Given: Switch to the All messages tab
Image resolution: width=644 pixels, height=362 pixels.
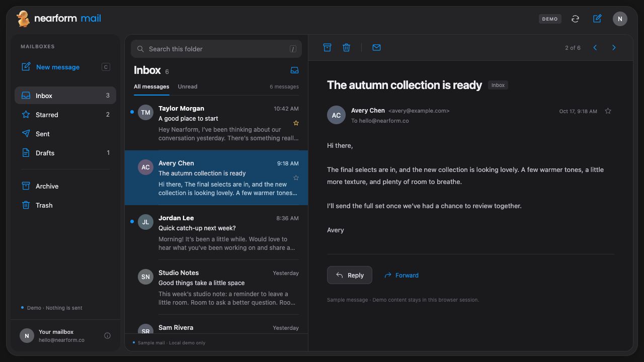Looking at the screenshot, I should pyautogui.click(x=151, y=86).
